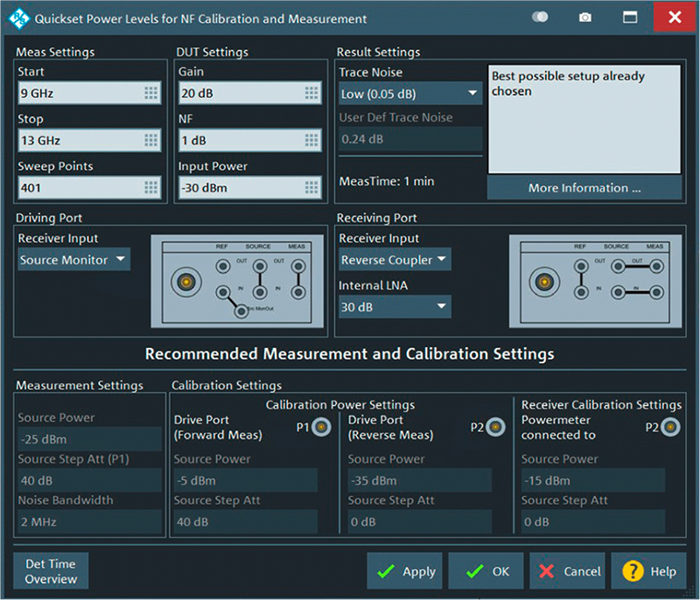Click keypad icon beside Sweep Points

(151, 187)
